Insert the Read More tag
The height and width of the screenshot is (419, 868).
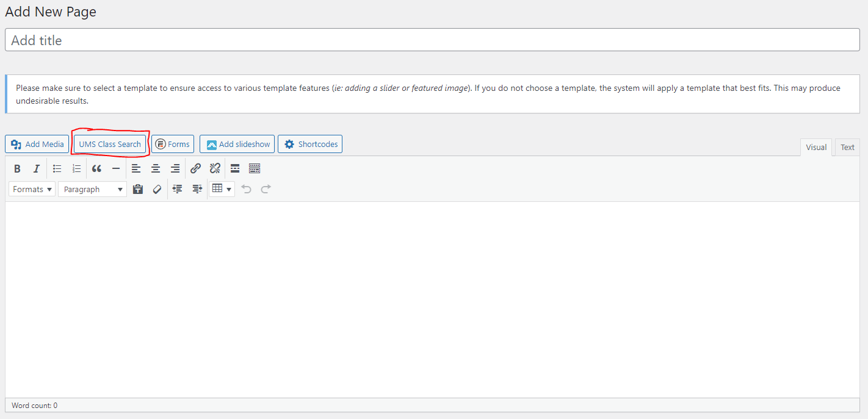pyautogui.click(x=235, y=169)
